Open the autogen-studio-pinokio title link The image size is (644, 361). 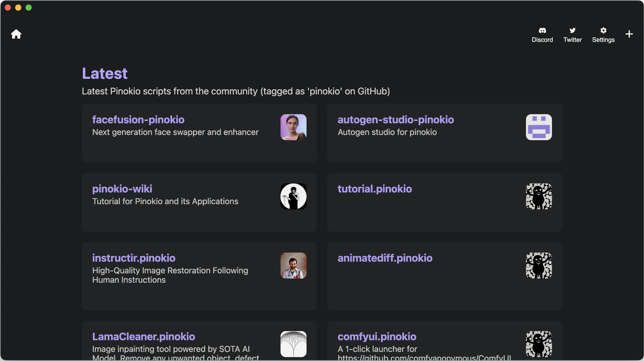395,120
